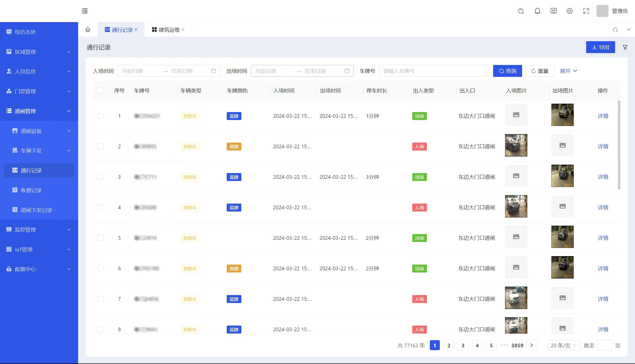Go to last page 3859
Screen dimensions: 635x364
click(517, 345)
